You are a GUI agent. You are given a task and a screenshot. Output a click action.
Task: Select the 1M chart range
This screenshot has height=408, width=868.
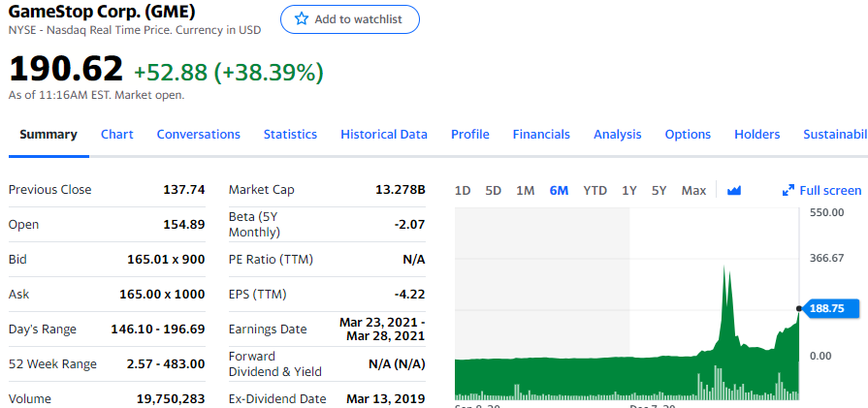point(525,191)
